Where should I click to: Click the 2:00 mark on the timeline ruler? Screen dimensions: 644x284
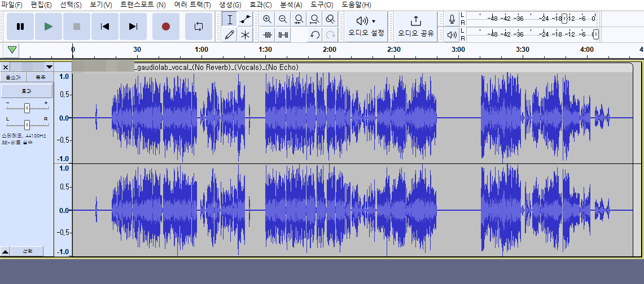330,50
